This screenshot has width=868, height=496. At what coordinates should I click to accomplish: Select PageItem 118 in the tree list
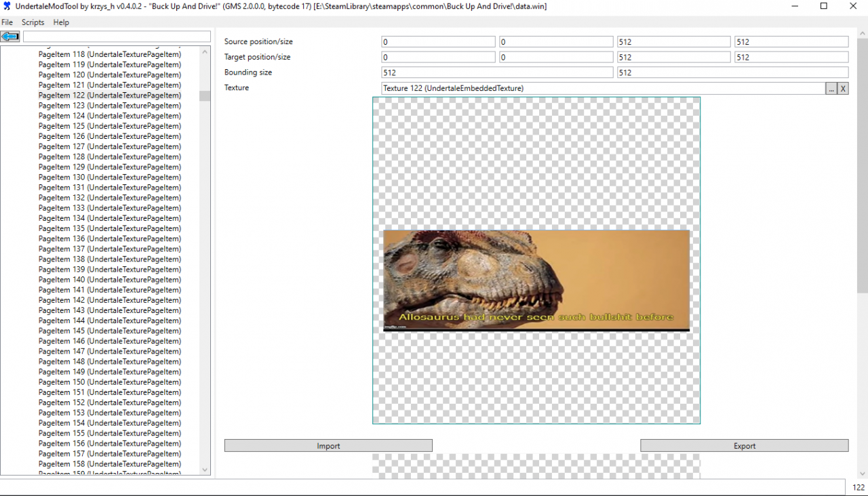(109, 54)
